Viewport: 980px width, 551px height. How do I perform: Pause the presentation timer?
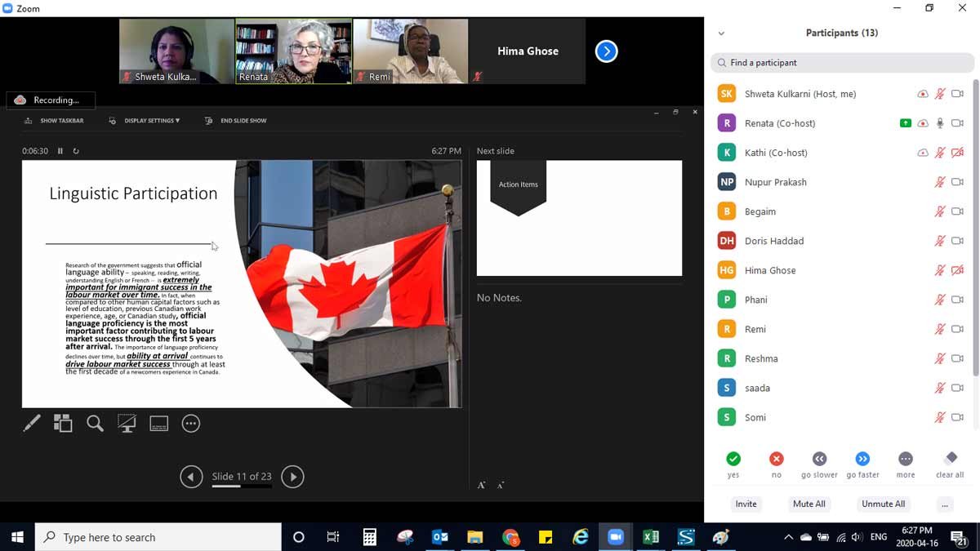click(60, 151)
